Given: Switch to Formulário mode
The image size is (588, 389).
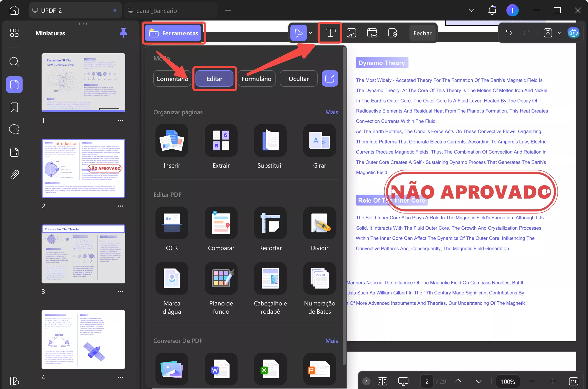Looking at the screenshot, I should [x=256, y=78].
